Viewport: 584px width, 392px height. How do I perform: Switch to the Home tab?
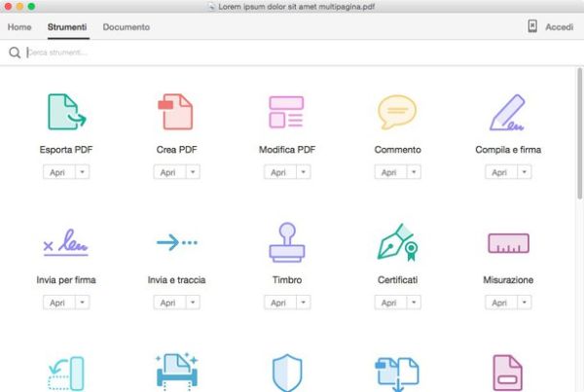[x=19, y=27]
